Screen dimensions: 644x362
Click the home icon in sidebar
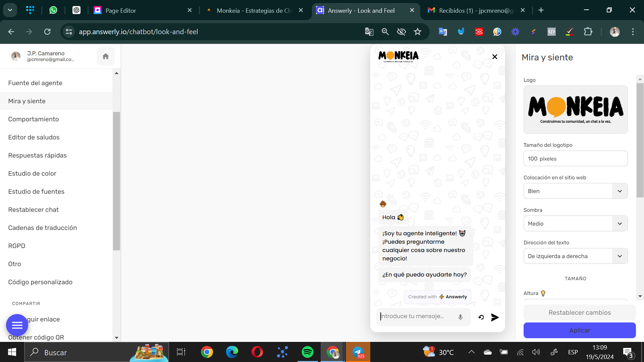(x=106, y=56)
